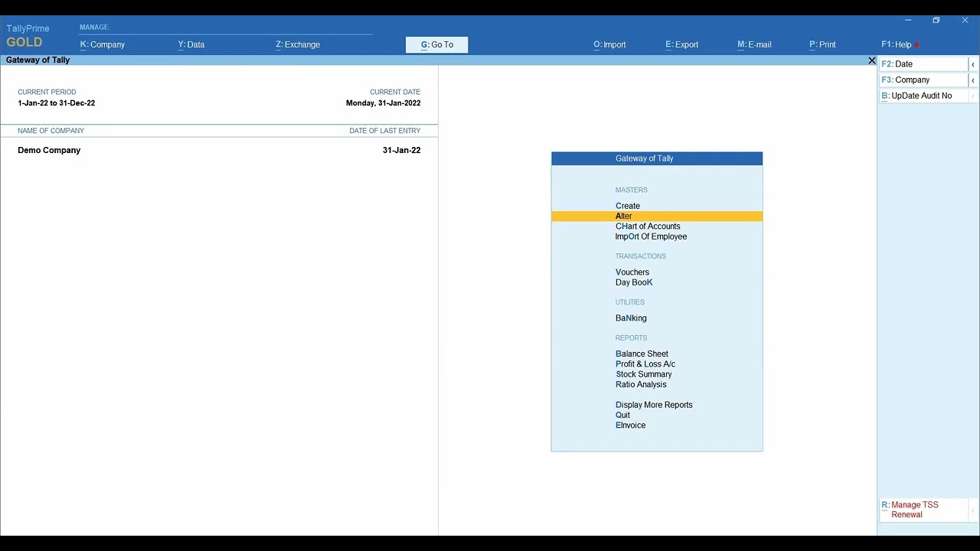Open Vouchers under Transactions
The image size is (980, 551).
click(632, 272)
